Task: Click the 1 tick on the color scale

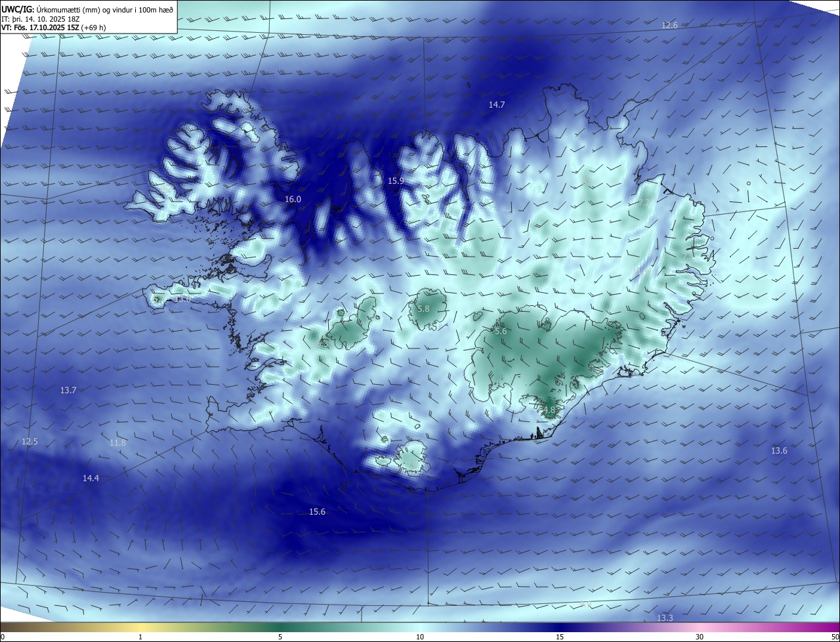Action: (x=140, y=637)
